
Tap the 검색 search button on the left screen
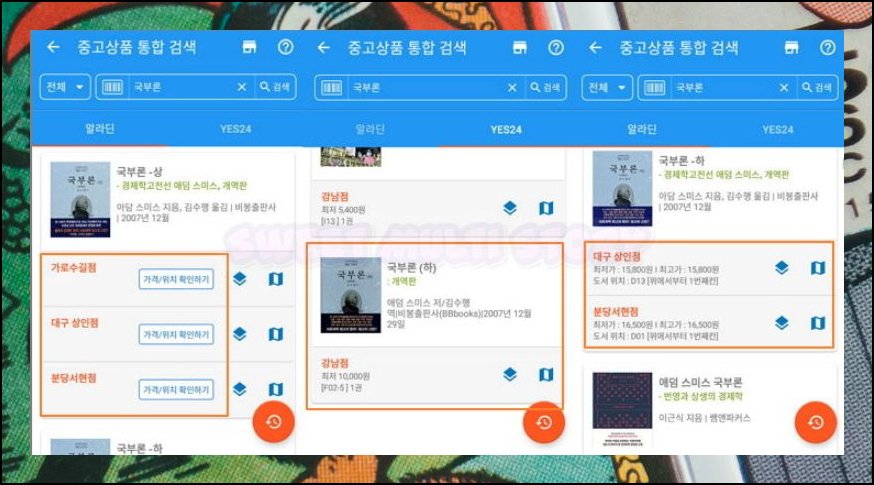(x=275, y=87)
